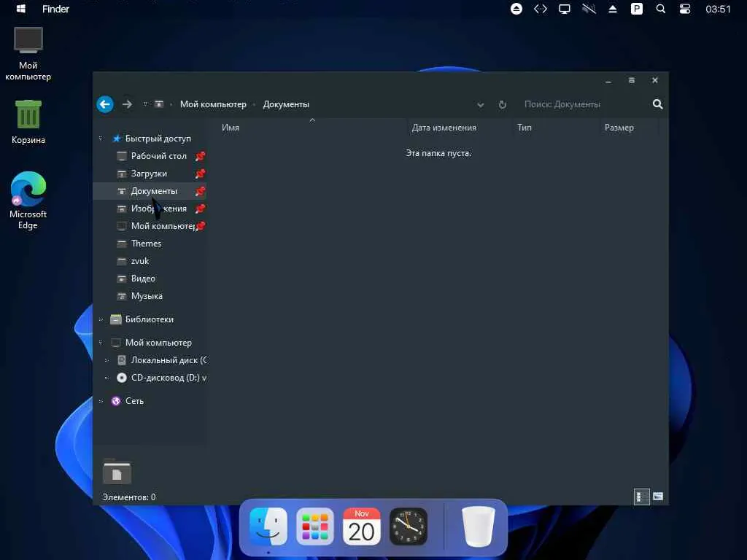Click the pin icon next to Изображения
The height and width of the screenshot is (560, 747).
coord(200,209)
